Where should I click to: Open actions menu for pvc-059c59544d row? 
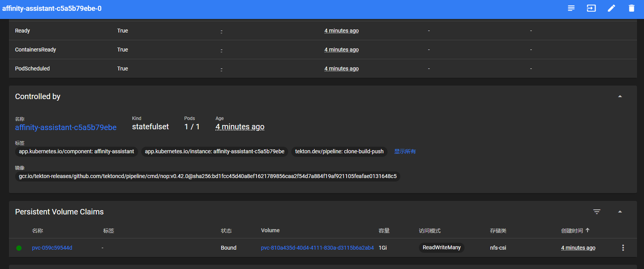(x=623, y=248)
